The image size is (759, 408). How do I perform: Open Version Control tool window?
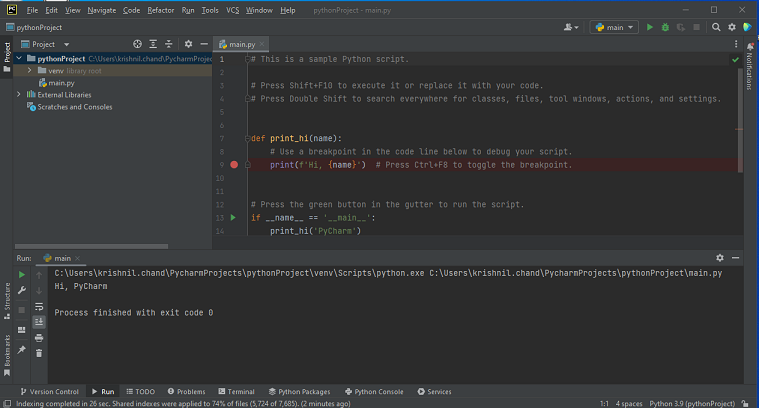point(49,392)
